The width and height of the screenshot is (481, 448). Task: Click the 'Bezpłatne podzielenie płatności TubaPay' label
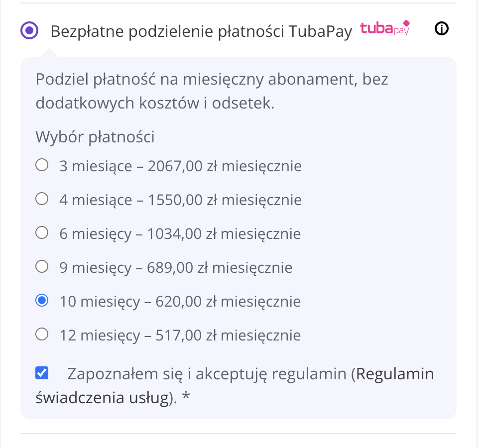click(201, 31)
